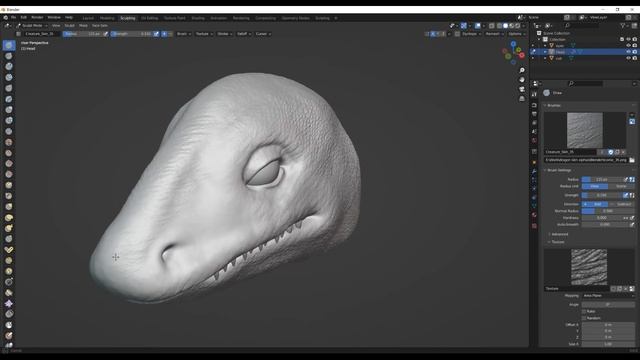The height and width of the screenshot is (360, 640).
Task: Open the Texture dropdown in header
Action: [x=204, y=34]
